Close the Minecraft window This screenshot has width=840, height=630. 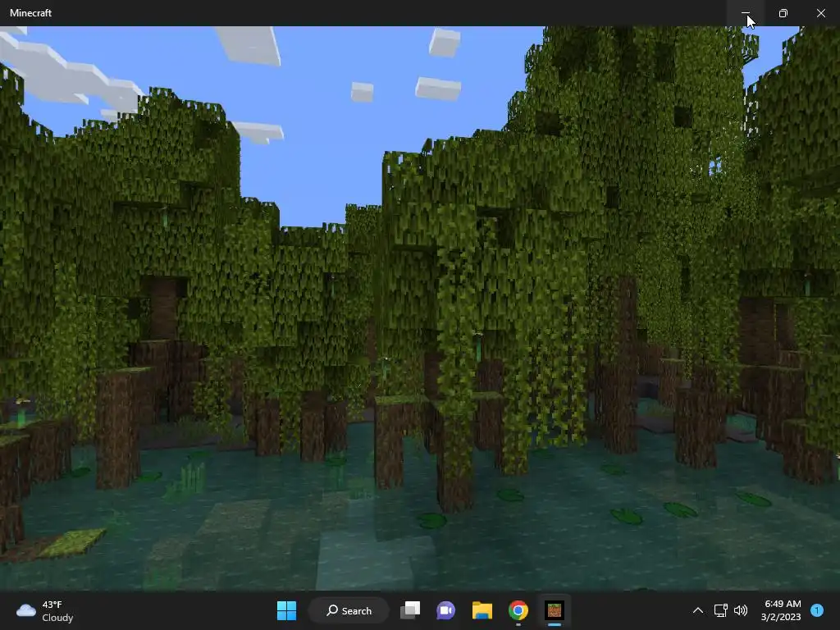(x=820, y=13)
